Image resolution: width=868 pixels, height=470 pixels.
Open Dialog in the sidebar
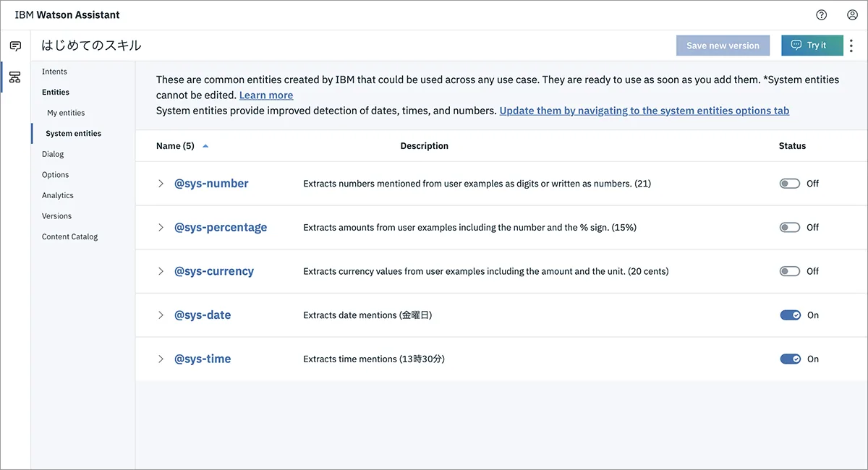[x=53, y=154]
